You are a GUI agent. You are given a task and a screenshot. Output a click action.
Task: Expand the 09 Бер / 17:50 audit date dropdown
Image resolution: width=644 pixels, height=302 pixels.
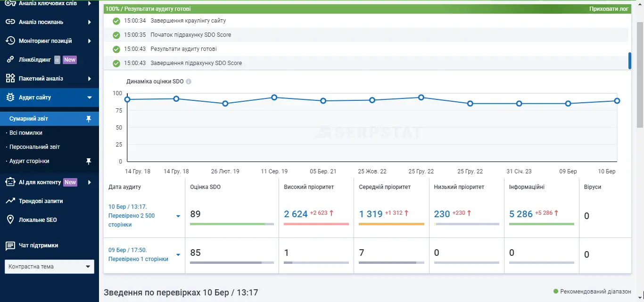(178, 255)
